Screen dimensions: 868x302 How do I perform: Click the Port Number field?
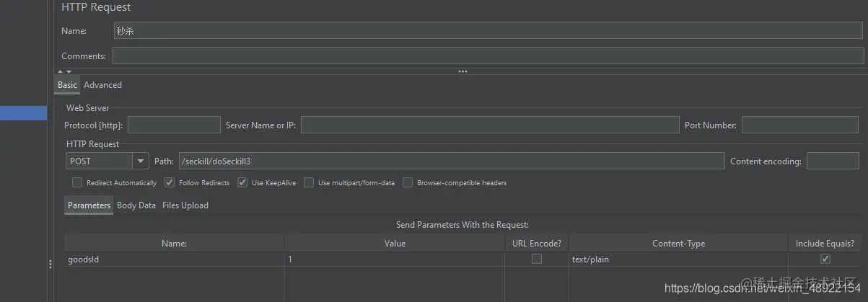[799, 125]
